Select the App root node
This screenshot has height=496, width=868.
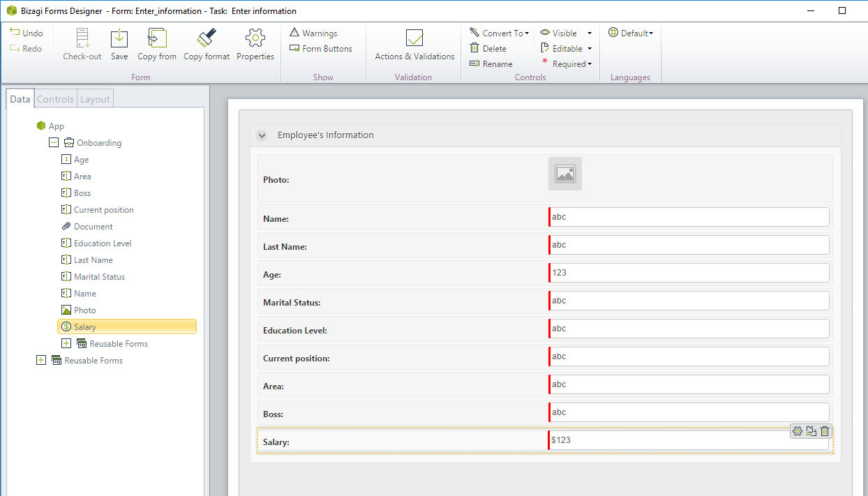point(50,126)
